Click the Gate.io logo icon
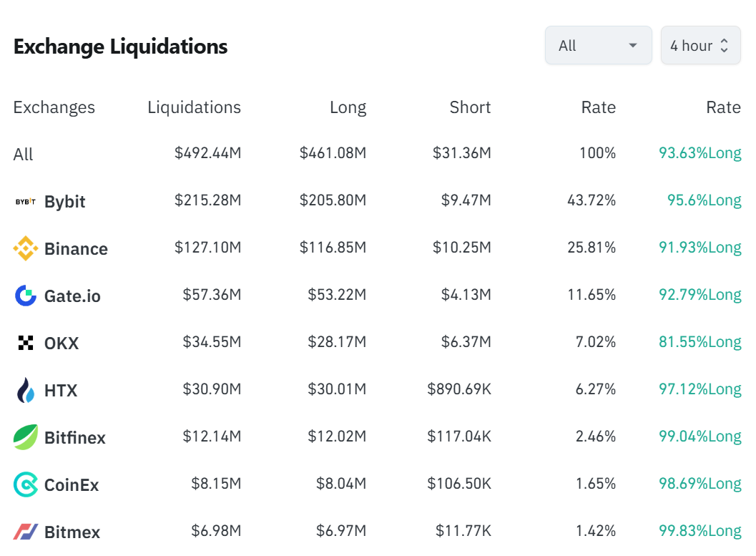Screen dimensions: 756x556 pyautogui.click(x=26, y=296)
